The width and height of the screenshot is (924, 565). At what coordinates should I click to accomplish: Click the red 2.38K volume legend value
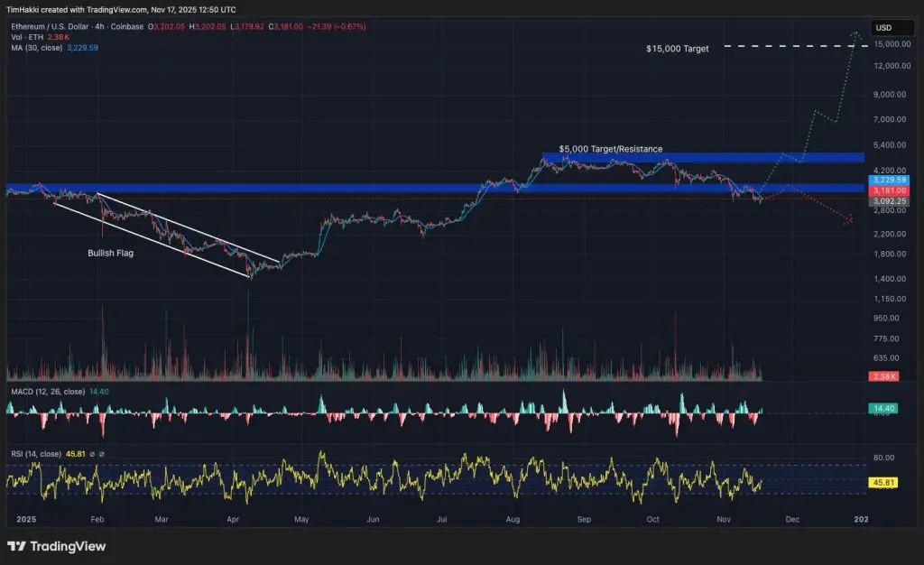click(59, 37)
